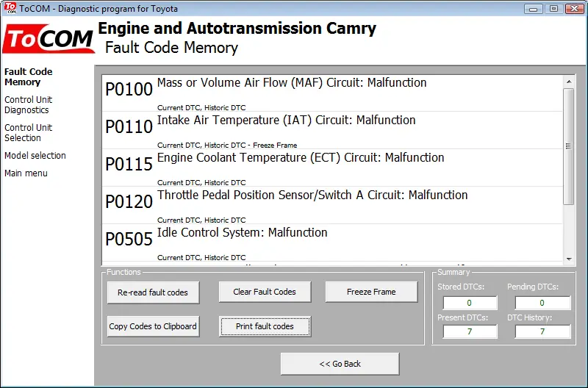Open the Freeze Frame data
The image size is (588, 388).
(371, 292)
